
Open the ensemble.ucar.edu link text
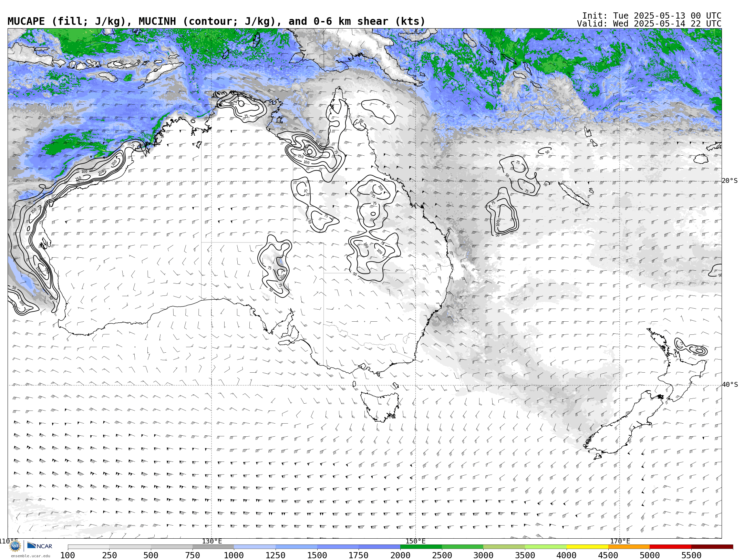pos(30,556)
